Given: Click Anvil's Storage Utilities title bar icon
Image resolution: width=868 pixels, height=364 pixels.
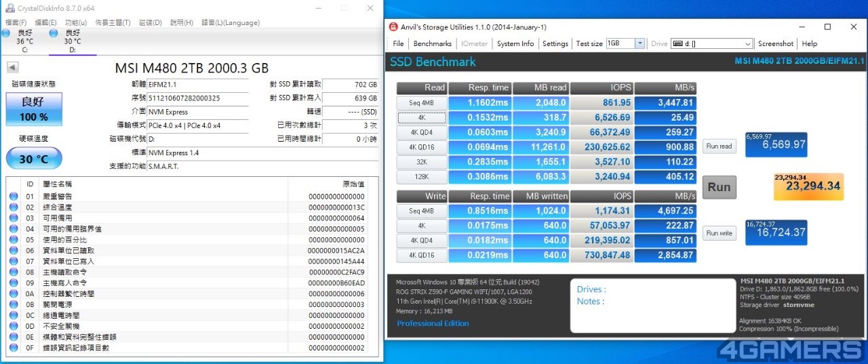Looking at the screenshot, I should [x=394, y=27].
